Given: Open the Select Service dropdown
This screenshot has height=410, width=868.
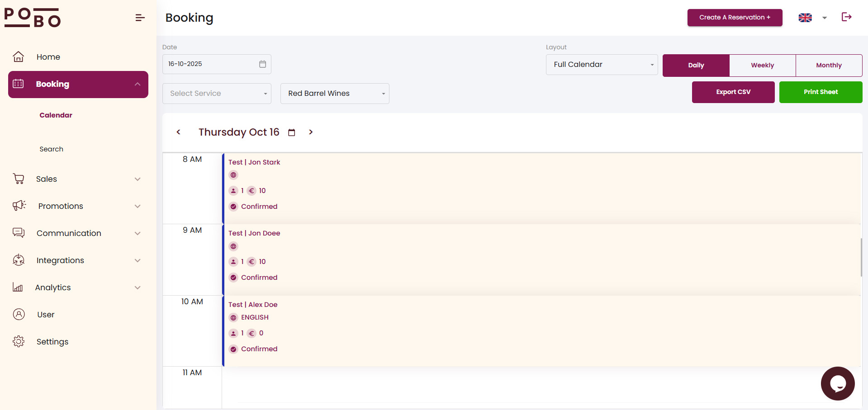Looking at the screenshot, I should click(x=217, y=94).
